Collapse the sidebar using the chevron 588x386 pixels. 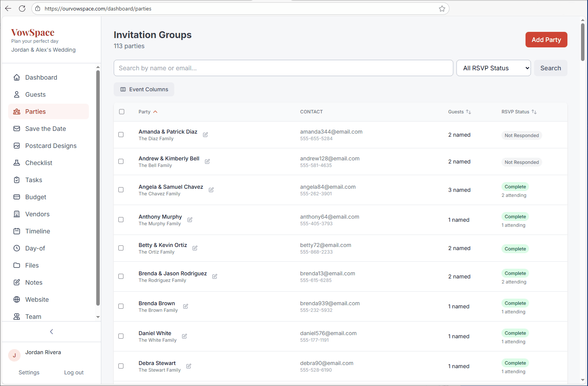click(x=51, y=331)
